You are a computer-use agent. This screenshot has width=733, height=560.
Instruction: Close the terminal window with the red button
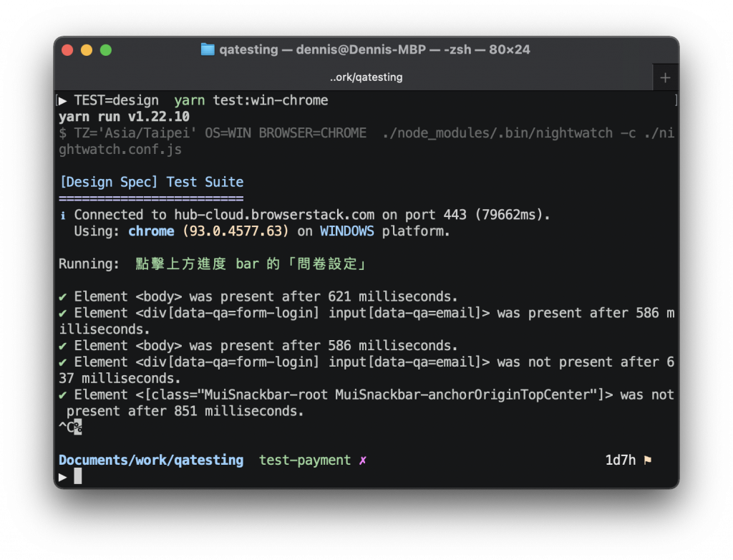67,50
